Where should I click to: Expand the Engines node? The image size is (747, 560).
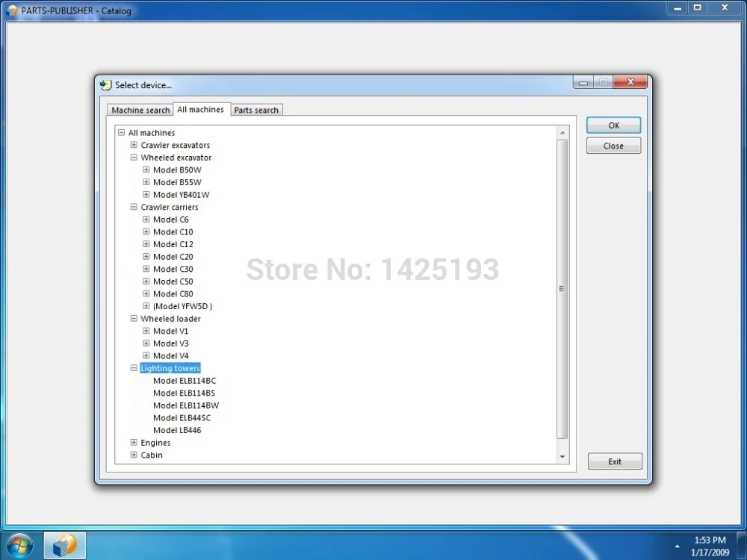(134, 442)
